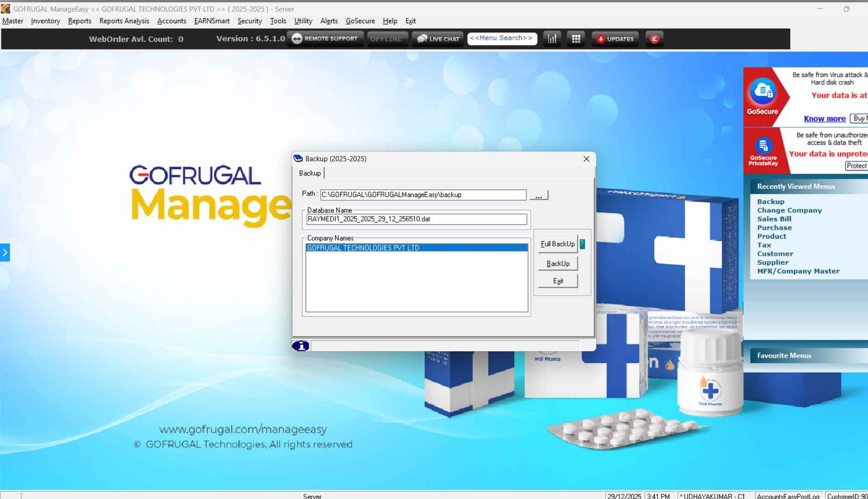
Task: Click the backup Path input field
Action: coord(423,195)
